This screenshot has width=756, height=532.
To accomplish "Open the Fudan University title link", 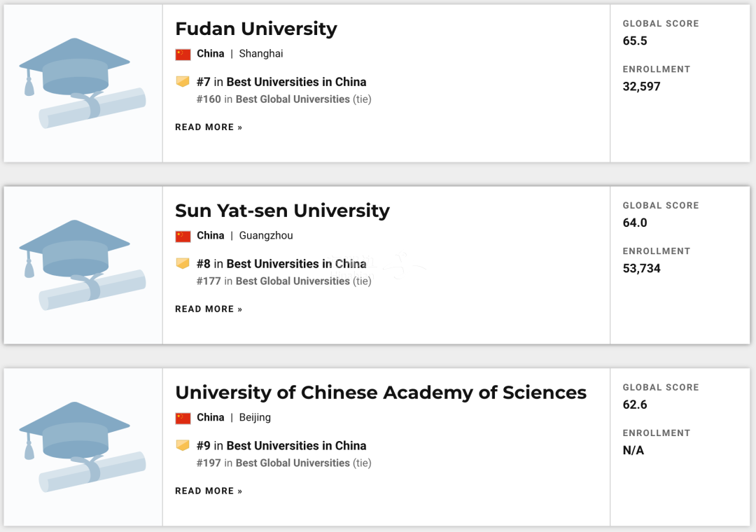I will (256, 29).
